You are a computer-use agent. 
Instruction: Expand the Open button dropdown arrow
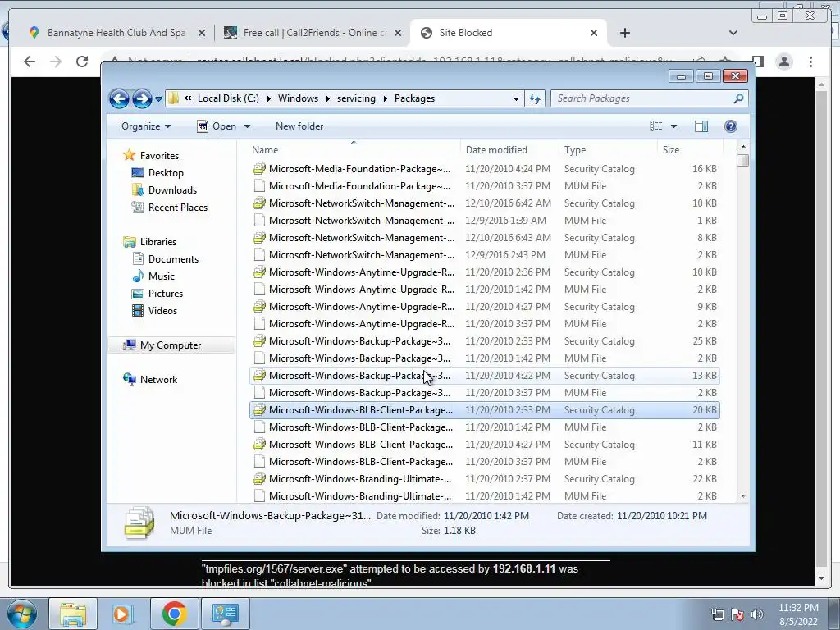click(247, 126)
